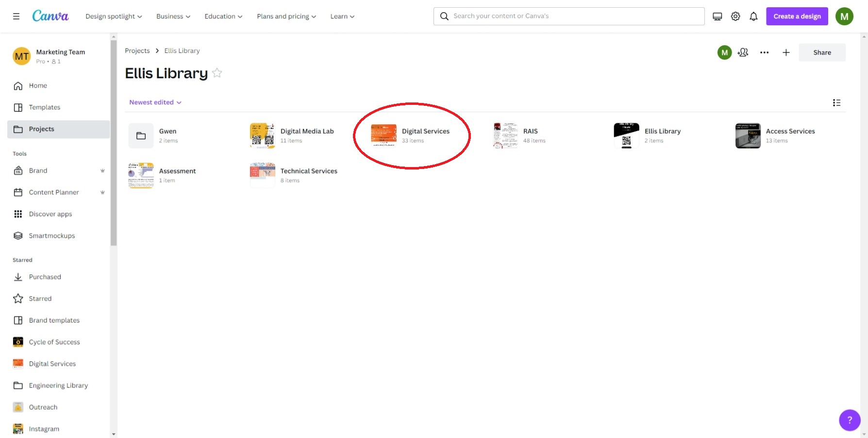
Task: Click the invite people icon
Action: point(743,52)
